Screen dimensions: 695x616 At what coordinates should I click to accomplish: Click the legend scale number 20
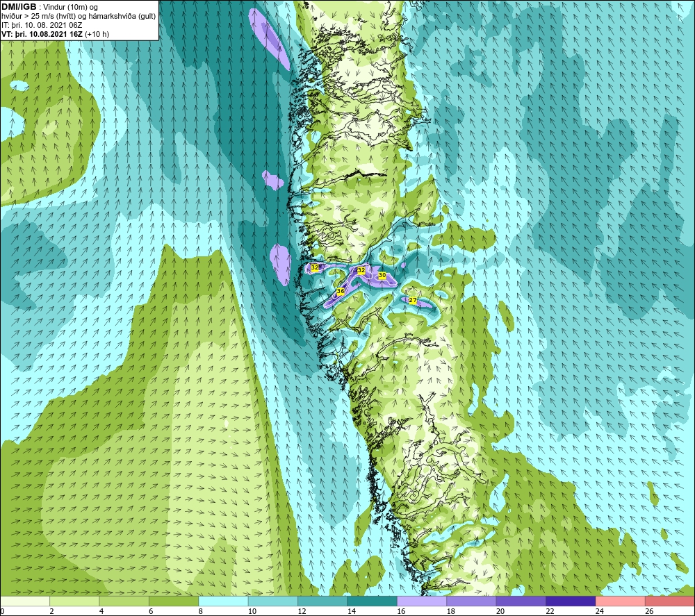click(500, 611)
